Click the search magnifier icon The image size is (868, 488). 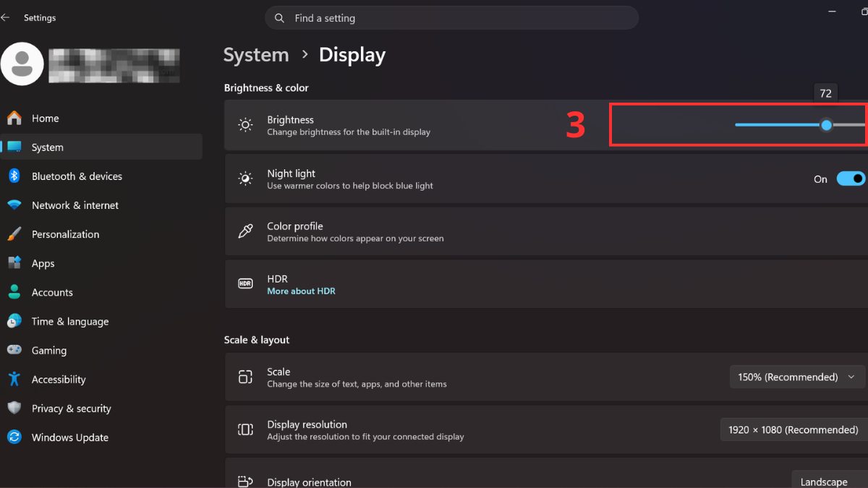point(279,18)
